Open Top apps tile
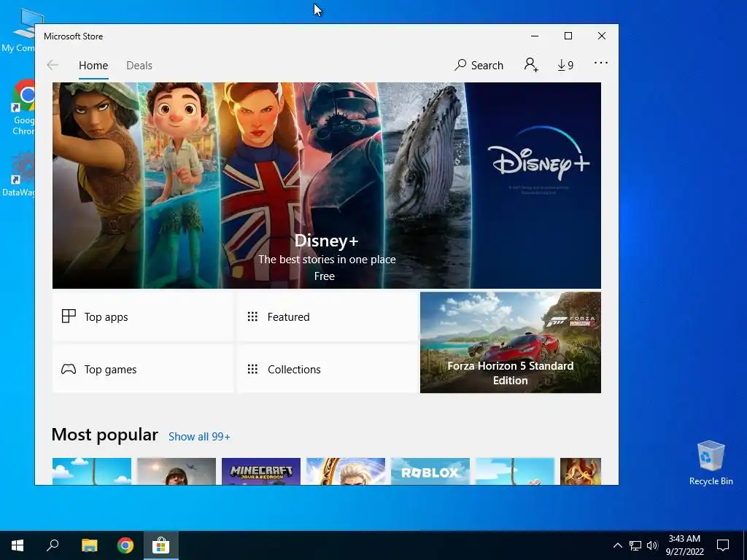Image resolution: width=747 pixels, height=560 pixels. click(143, 316)
